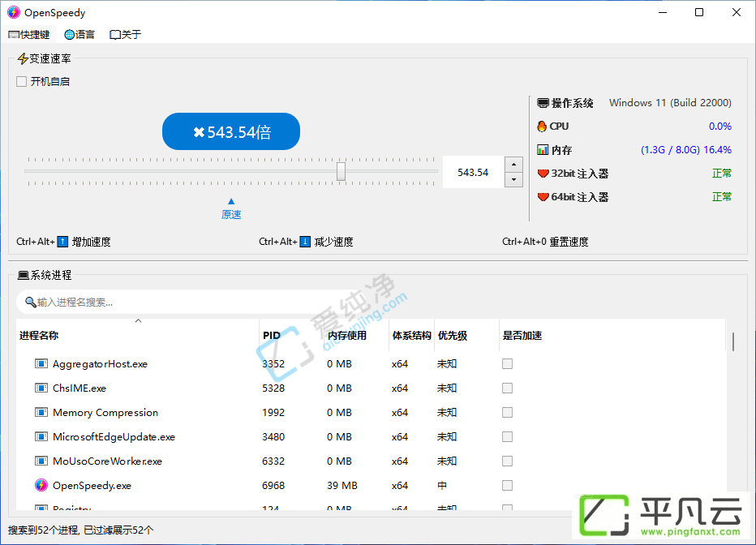Sort by 进程名称 column header
Screen dimensions: 756x545
pyautogui.click(x=137, y=336)
